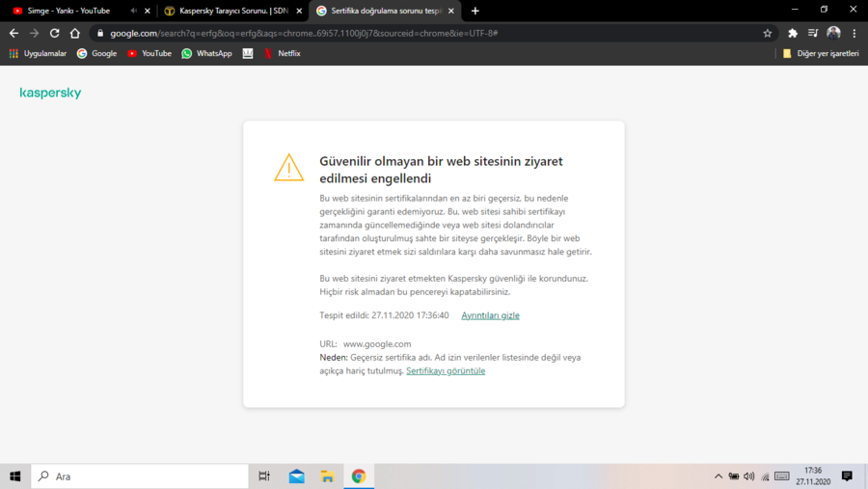
Task: Open the browser home page
Action: [x=74, y=33]
